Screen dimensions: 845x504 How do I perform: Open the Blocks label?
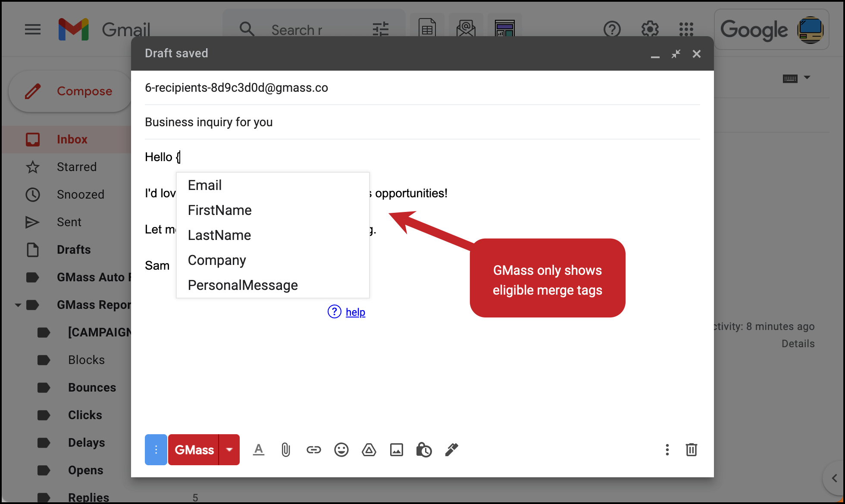[x=67, y=360]
